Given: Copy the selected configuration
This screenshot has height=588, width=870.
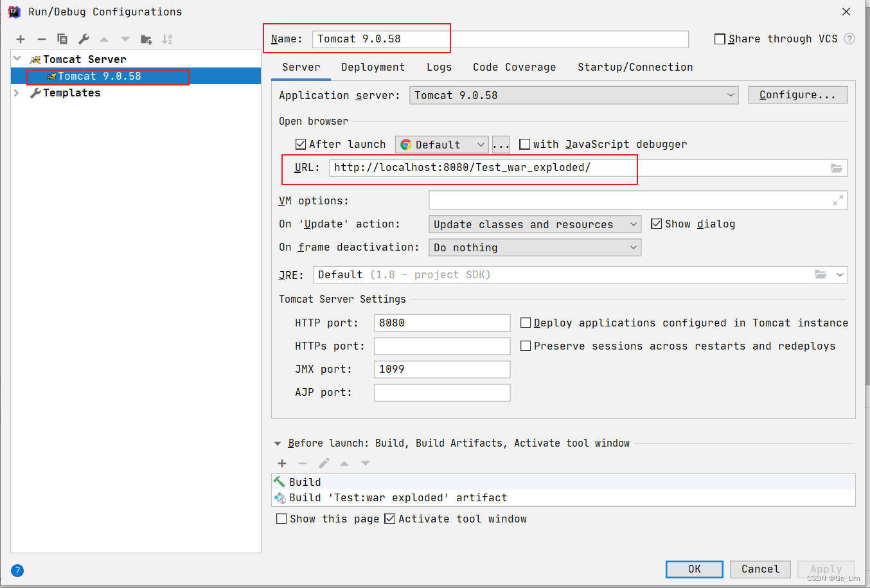Looking at the screenshot, I should pos(62,39).
